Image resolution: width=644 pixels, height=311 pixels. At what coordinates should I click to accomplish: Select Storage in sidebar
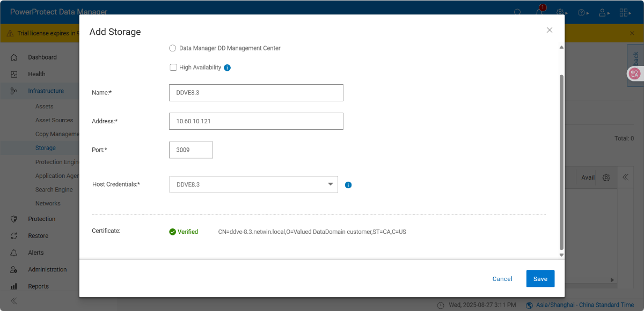point(46,148)
